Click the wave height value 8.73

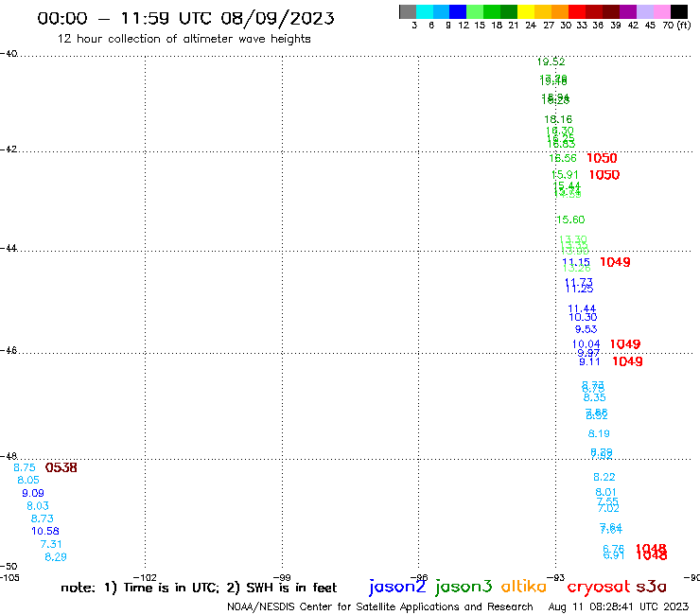click(42, 518)
